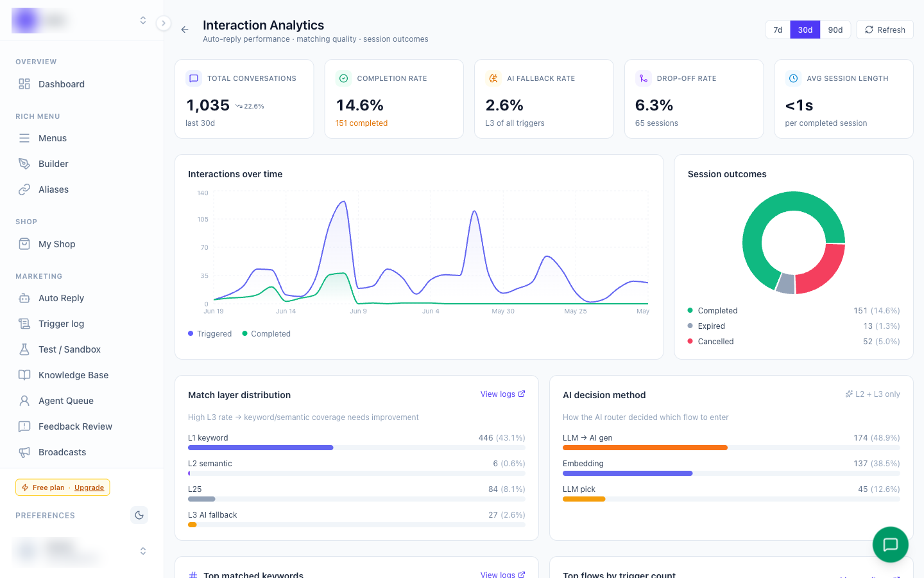
Task: Click the "L2 + L3 only" label
Action: coord(878,394)
